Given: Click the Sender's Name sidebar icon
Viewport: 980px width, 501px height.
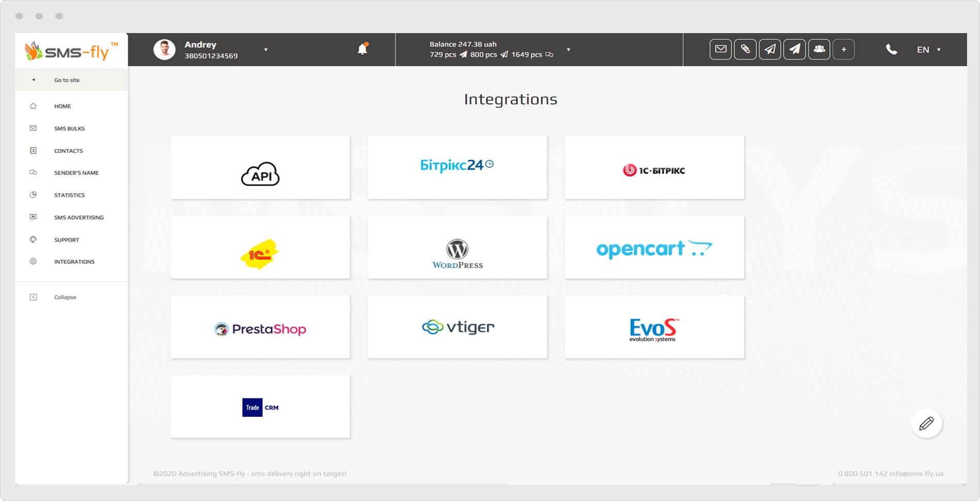Looking at the screenshot, I should coord(33,173).
